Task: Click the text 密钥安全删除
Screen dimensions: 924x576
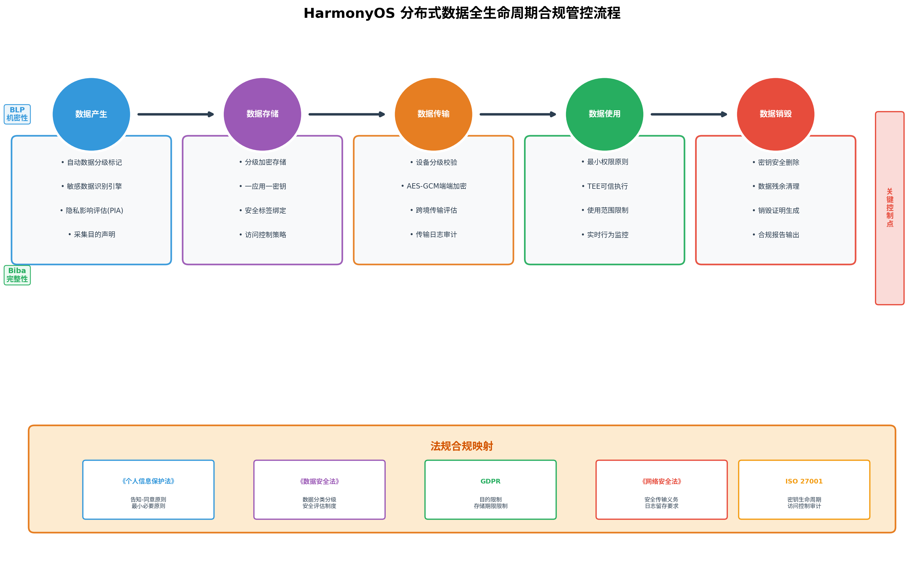Action: click(778, 163)
